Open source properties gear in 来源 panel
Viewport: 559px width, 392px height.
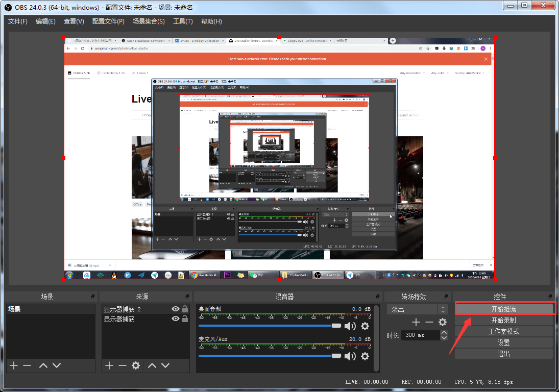pos(136,365)
